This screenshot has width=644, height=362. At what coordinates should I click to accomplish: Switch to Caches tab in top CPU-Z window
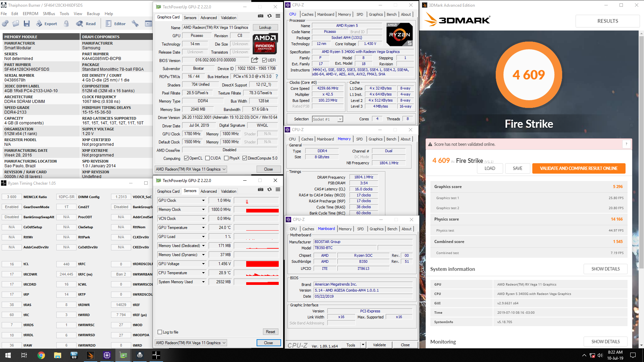(307, 14)
